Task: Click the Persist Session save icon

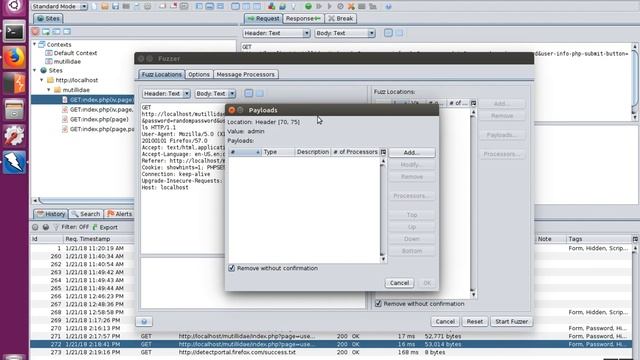Action: point(116,6)
